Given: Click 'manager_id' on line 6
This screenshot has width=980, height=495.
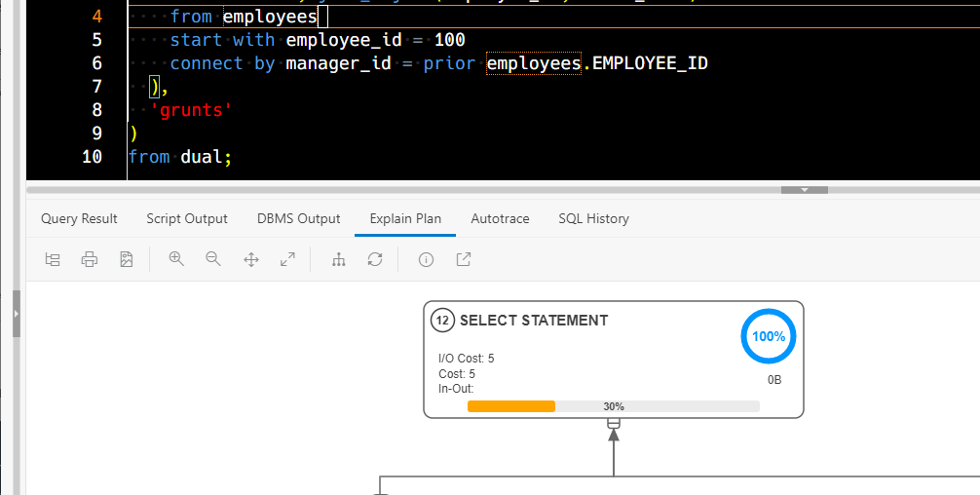Looking at the screenshot, I should click(338, 63).
